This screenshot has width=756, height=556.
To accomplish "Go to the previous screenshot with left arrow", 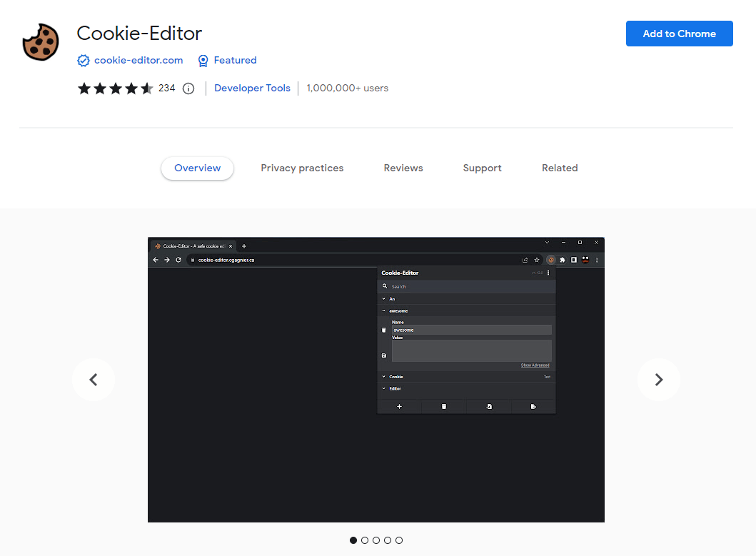I will pos(94,380).
